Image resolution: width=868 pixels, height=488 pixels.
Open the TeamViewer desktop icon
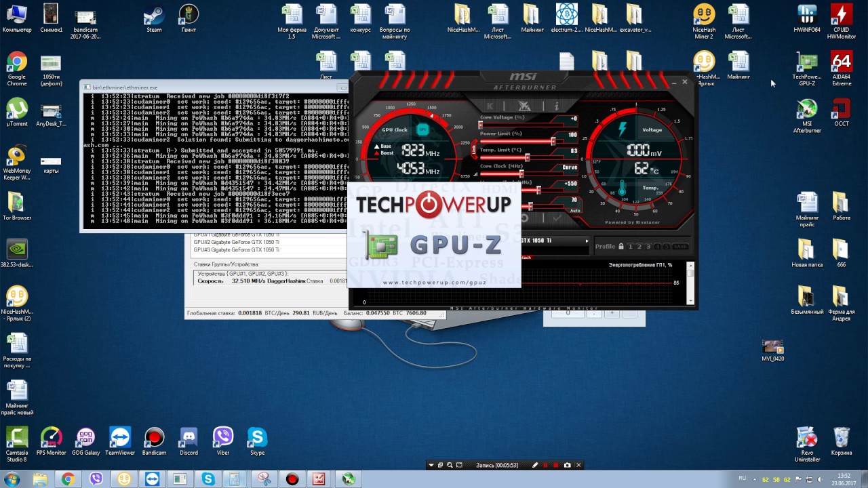pyautogui.click(x=120, y=441)
